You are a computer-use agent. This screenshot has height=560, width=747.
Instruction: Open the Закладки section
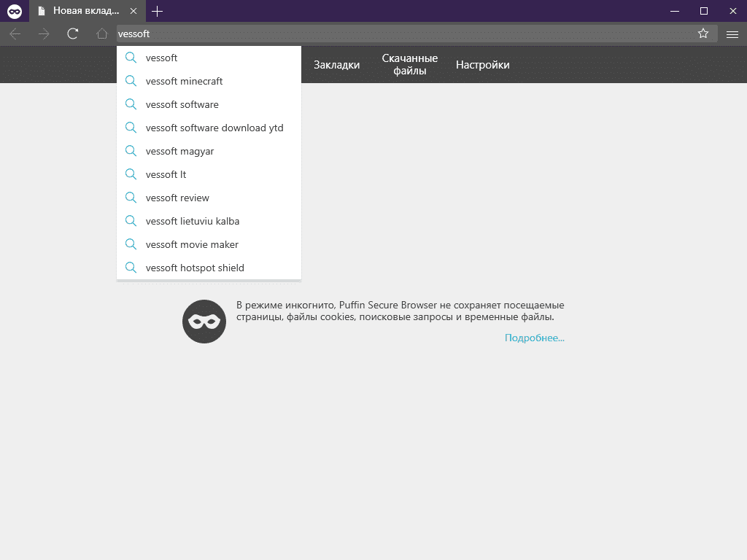click(x=336, y=65)
